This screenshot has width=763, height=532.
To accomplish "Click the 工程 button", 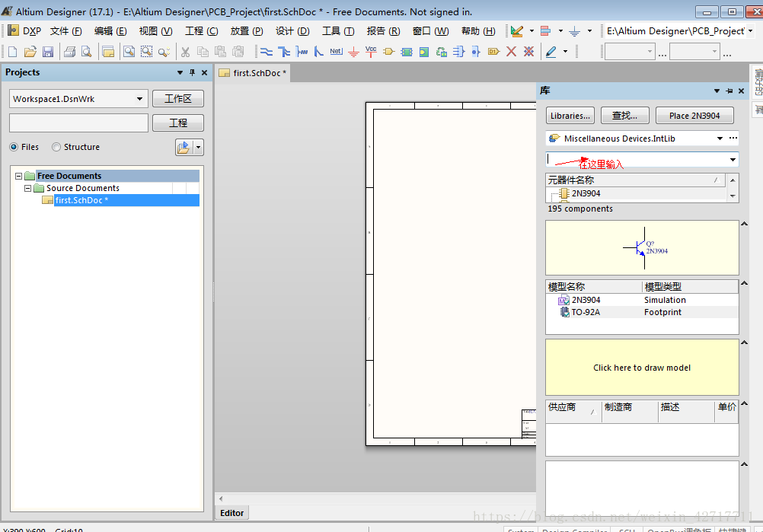I will click(178, 123).
